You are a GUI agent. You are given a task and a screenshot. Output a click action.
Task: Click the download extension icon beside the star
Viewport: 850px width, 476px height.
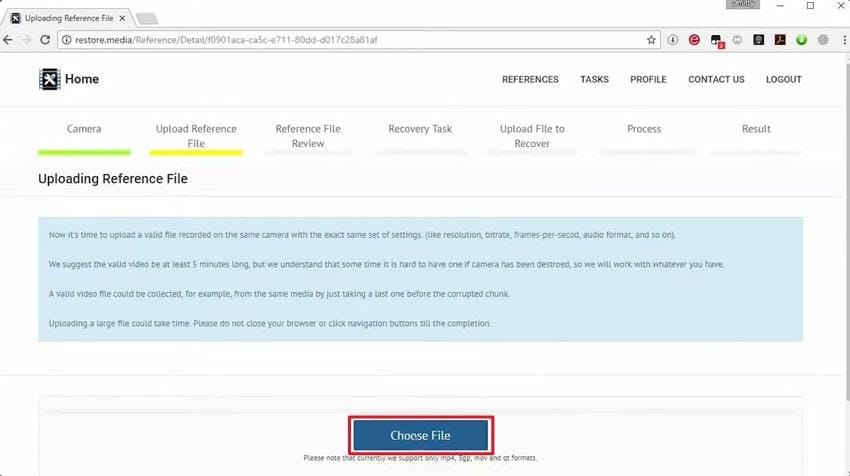tap(673, 40)
